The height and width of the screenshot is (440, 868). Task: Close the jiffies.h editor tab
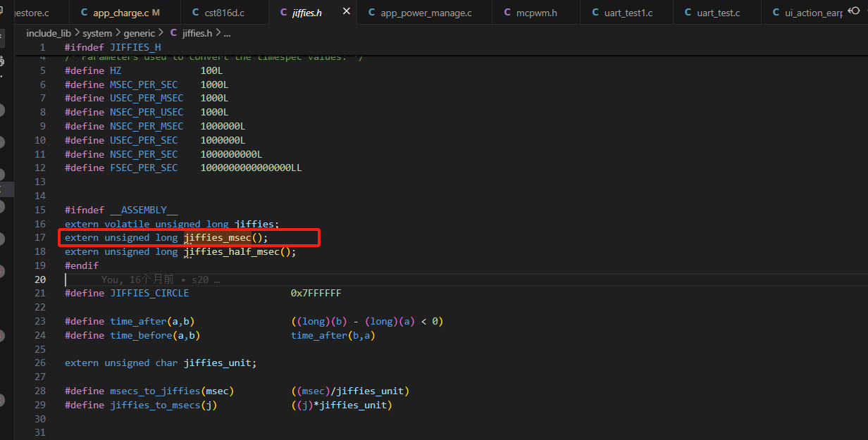[x=346, y=12]
